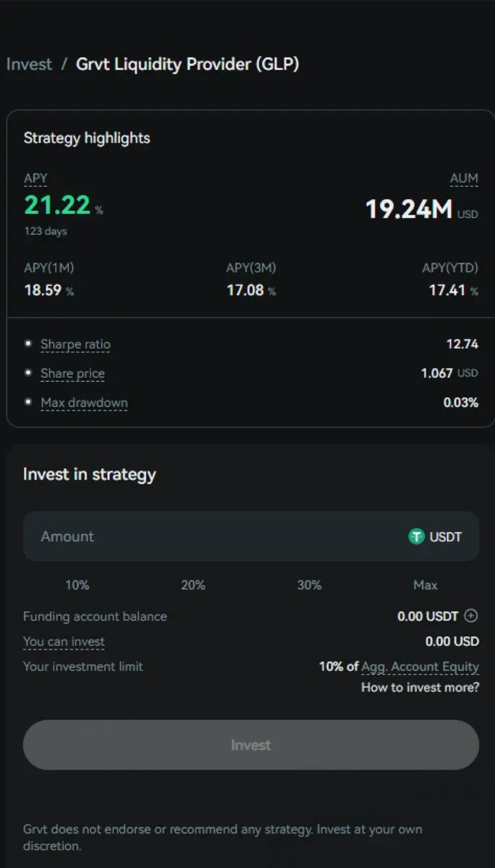Click the plus icon beside funding balance
The image size is (495, 868).
(471, 616)
